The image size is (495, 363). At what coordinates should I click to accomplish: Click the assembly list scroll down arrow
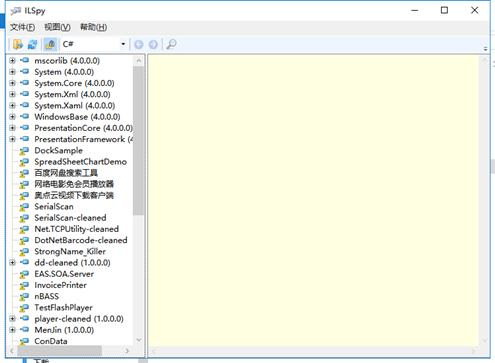click(x=139, y=340)
